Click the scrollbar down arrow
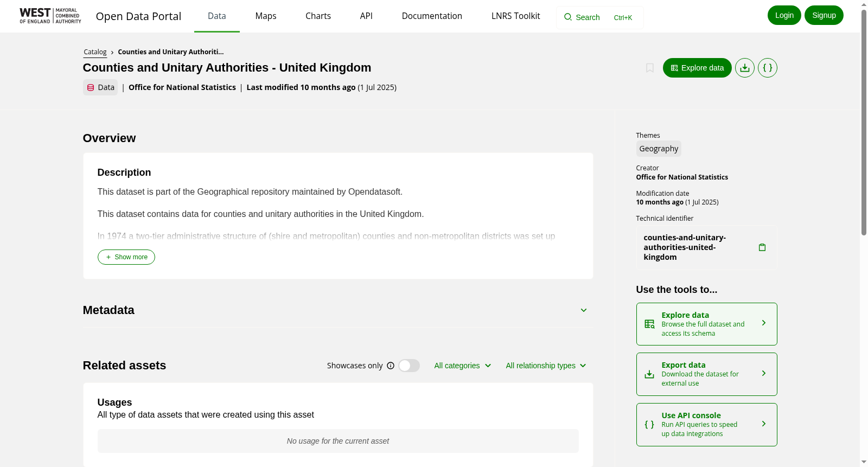The height and width of the screenshot is (467, 868). (x=864, y=462)
